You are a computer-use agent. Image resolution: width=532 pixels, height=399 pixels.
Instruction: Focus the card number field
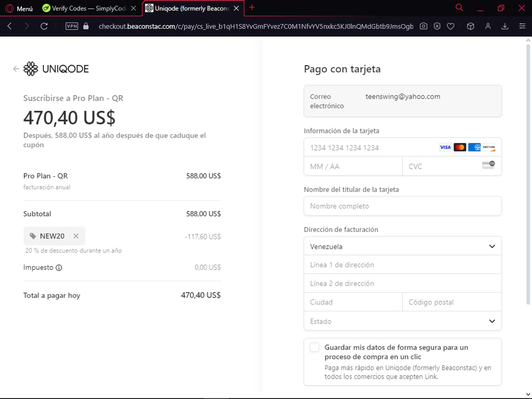click(x=403, y=147)
